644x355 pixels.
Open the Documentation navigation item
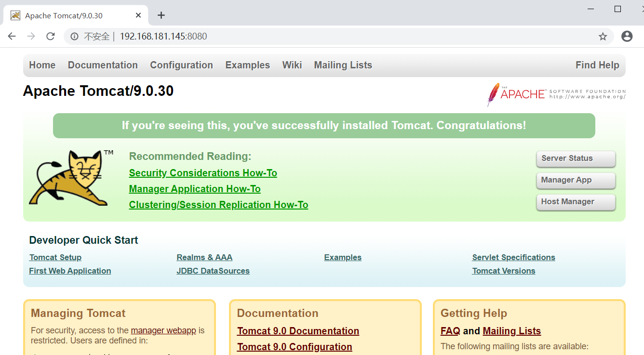pos(103,65)
